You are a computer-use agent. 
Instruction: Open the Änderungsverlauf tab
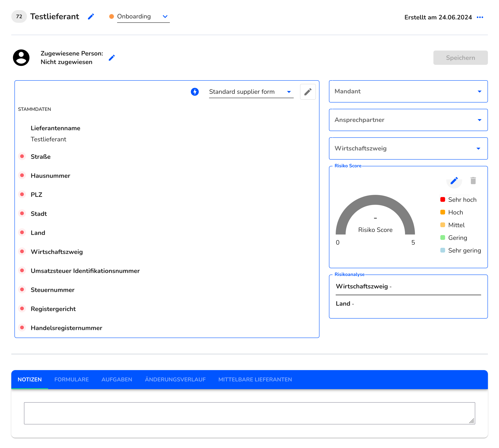click(175, 380)
